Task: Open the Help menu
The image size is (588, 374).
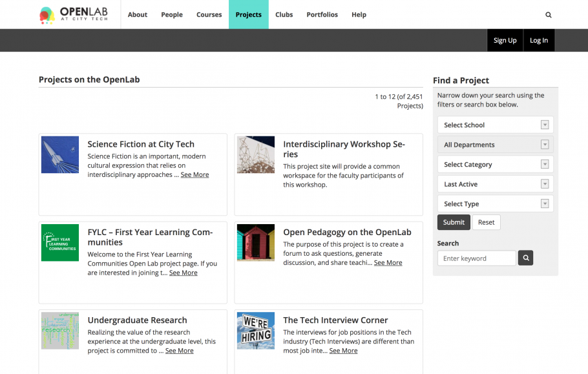Action: [x=359, y=15]
